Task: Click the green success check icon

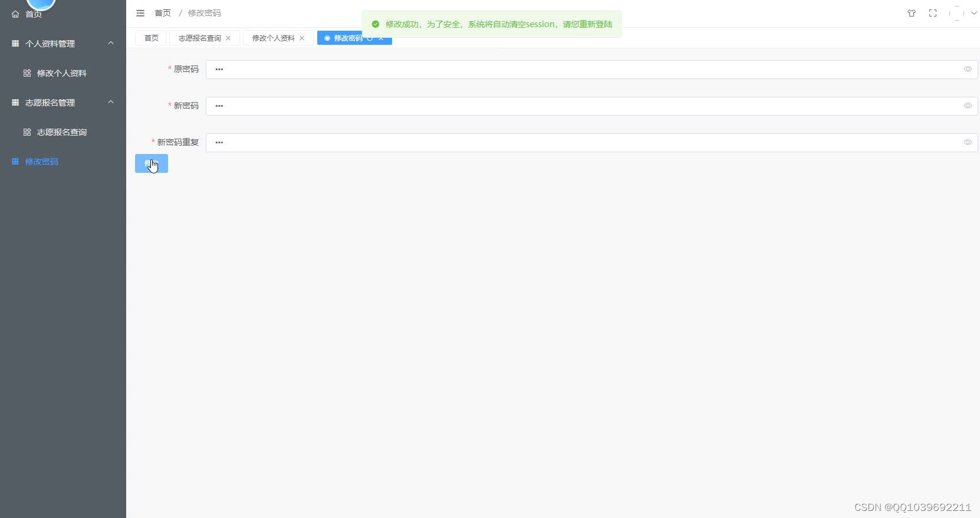Action: coord(376,24)
